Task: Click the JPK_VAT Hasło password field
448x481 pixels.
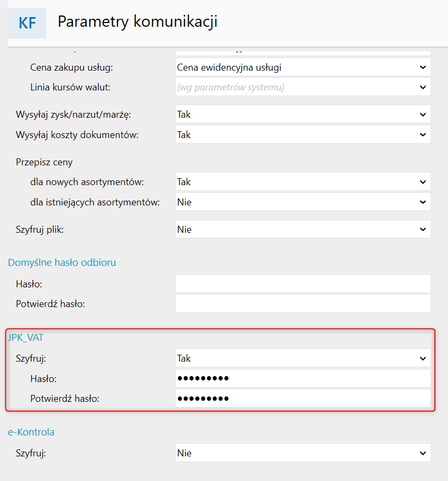Action: (x=303, y=379)
